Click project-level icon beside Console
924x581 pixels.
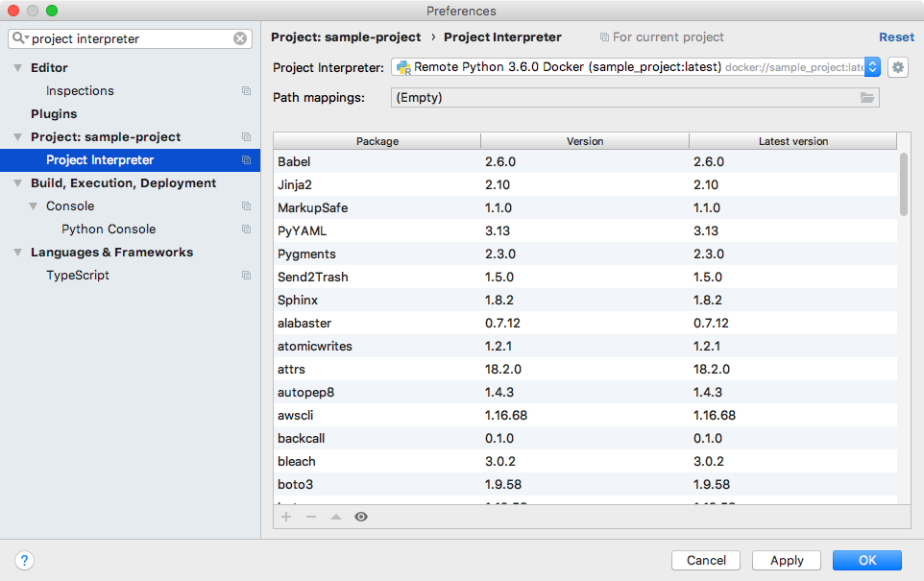[x=246, y=206]
